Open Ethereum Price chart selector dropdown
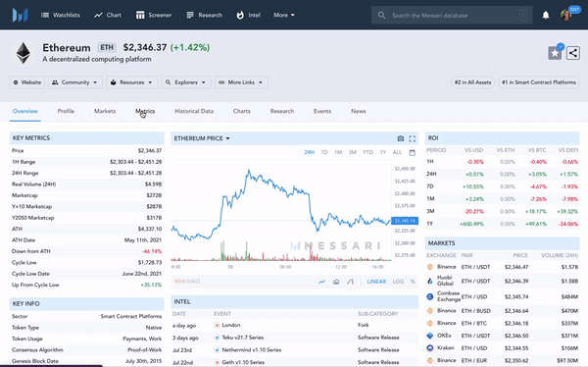 (x=202, y=138)
